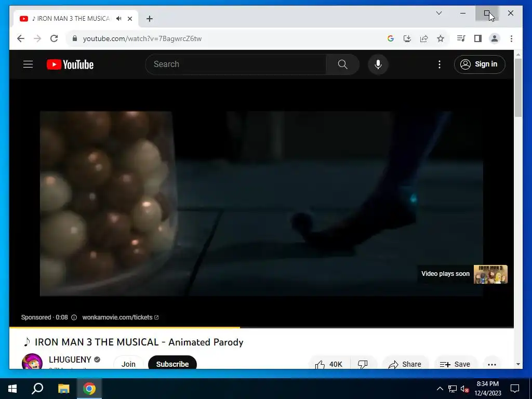Go back to previous page

21,38
